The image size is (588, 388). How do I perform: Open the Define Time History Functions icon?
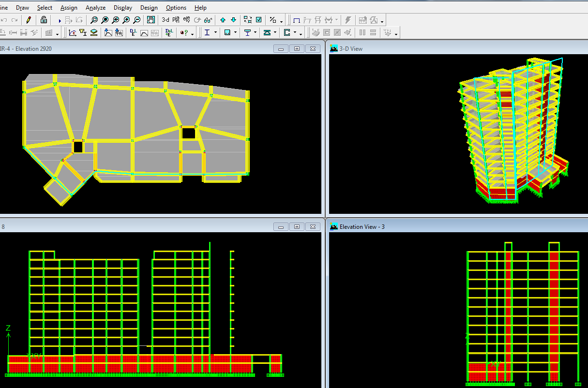(x=119, y=33)
